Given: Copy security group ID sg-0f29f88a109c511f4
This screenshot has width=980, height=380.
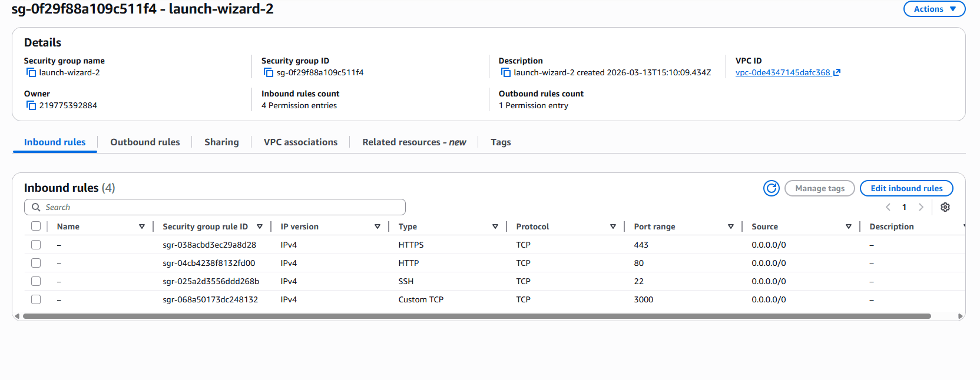Looking at the screenshot, I should pos(269,73).
